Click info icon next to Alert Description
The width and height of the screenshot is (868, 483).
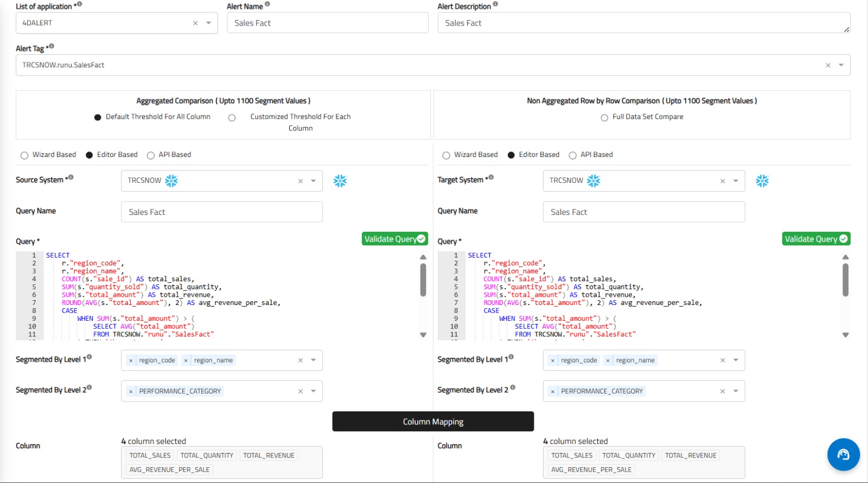[495, 4]
